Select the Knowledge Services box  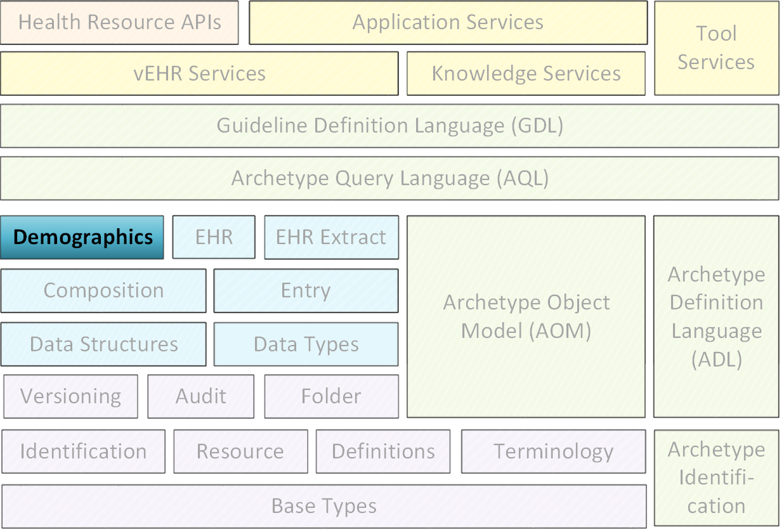(x=526, y=74)
